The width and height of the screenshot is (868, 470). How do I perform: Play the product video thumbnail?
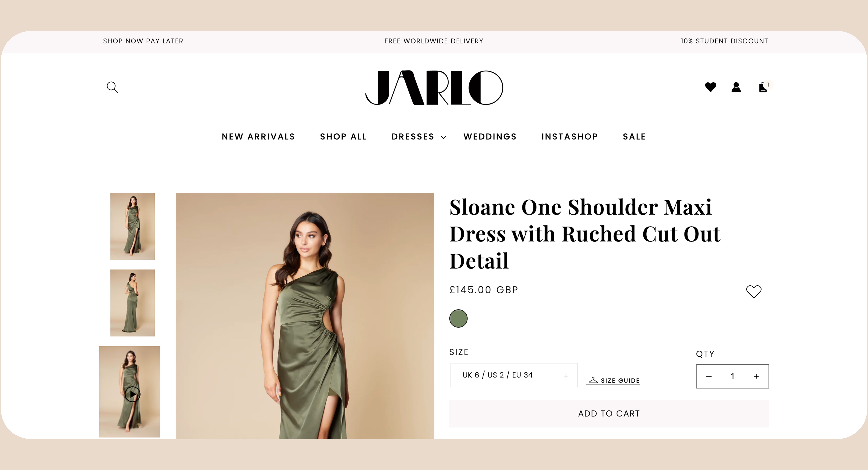click(x=132, y=394)
